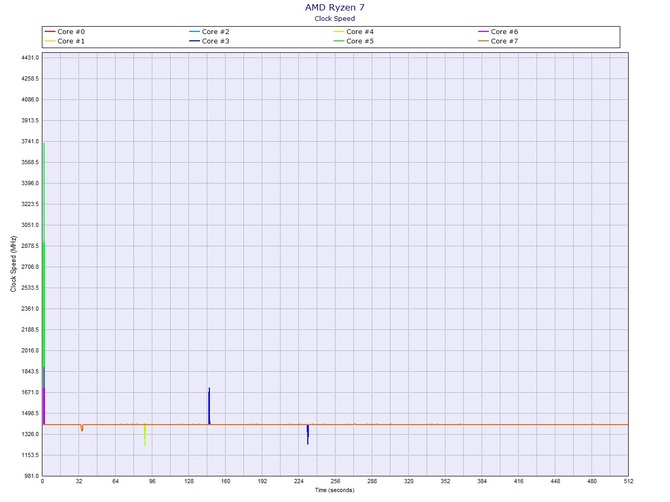Select the Core #3 legend label
The width and height of the screenshot is (670, 502).
click(215, 41)
